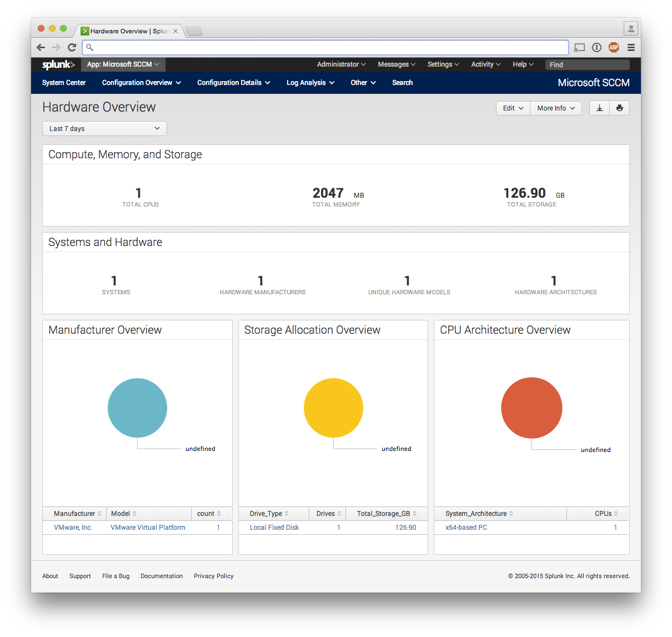Click the browser back arrow
Screen dimensions: 672x637
click(41, 47)
